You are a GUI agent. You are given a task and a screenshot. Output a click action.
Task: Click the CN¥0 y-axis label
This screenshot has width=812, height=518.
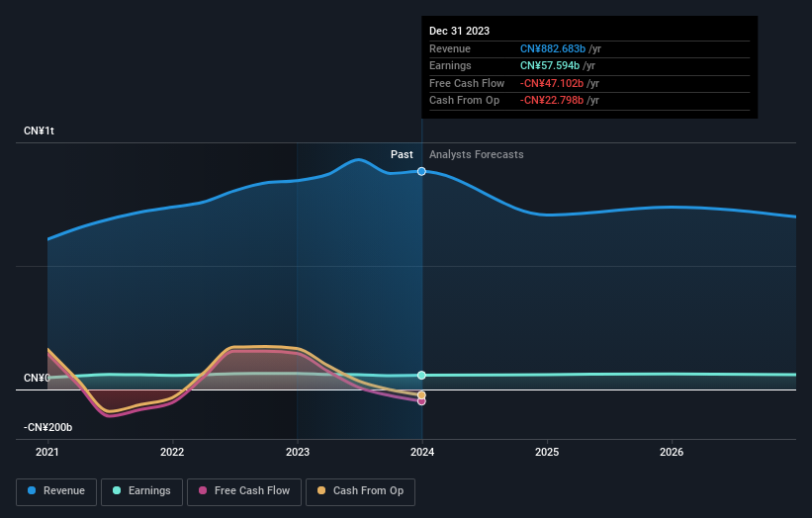click(37, 378)
